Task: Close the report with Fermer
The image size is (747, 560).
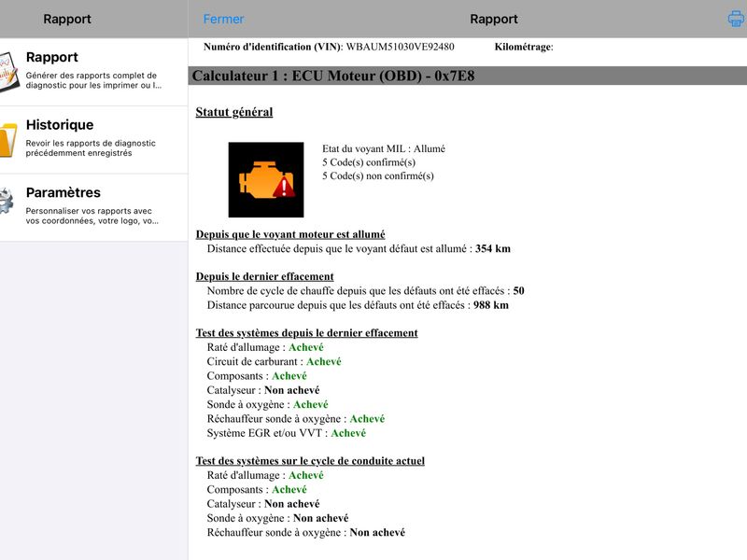Action: [223, 19]
